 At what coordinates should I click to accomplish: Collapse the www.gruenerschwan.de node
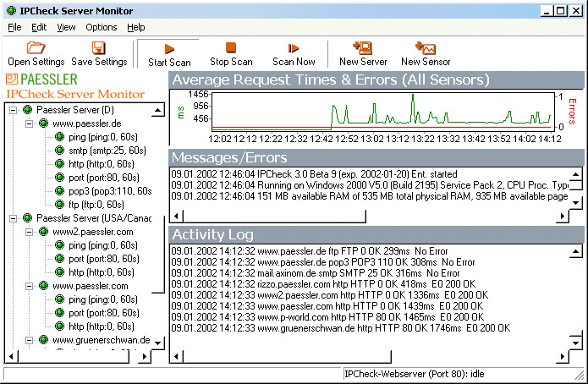(x=30, y=340)
